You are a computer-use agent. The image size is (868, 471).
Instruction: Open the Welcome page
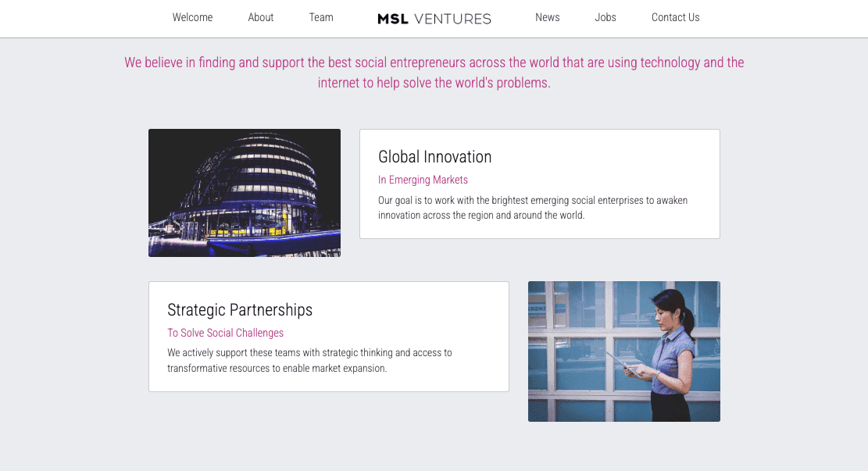192,17
